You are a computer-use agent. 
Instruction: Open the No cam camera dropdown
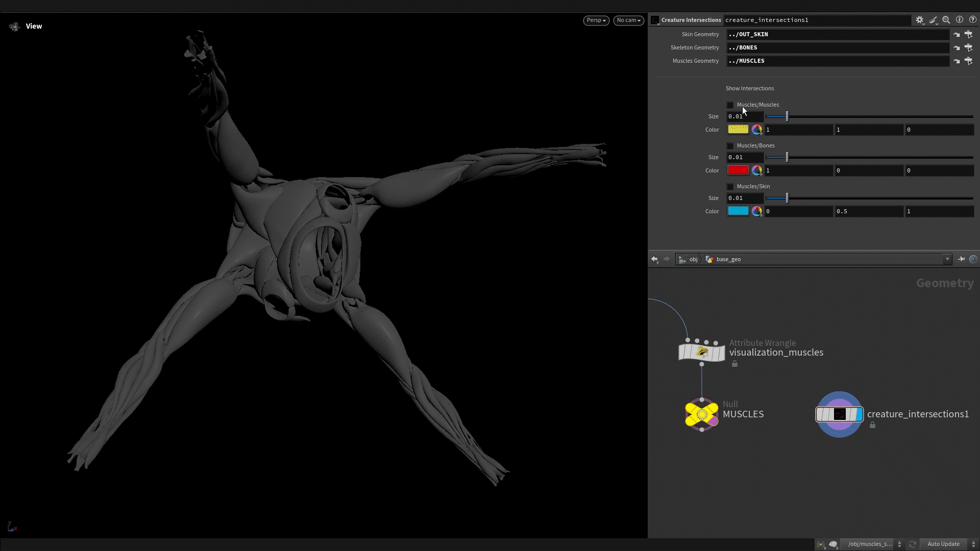tap(628, 20)
